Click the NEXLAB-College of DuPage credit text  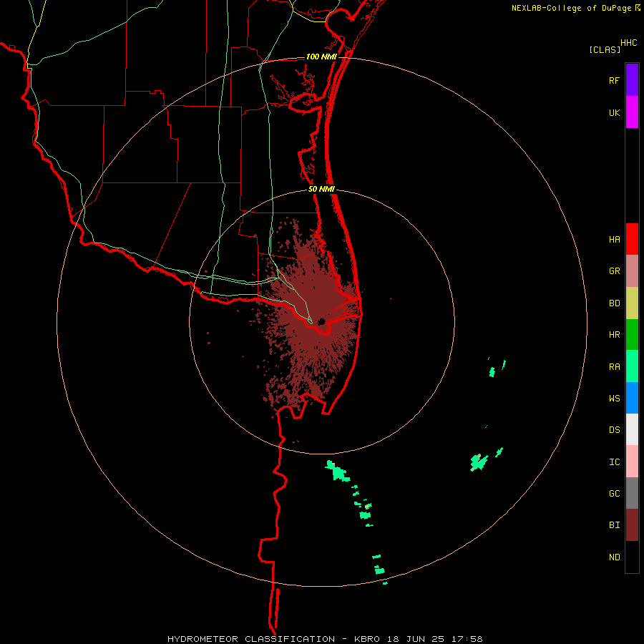click(571, 8)
